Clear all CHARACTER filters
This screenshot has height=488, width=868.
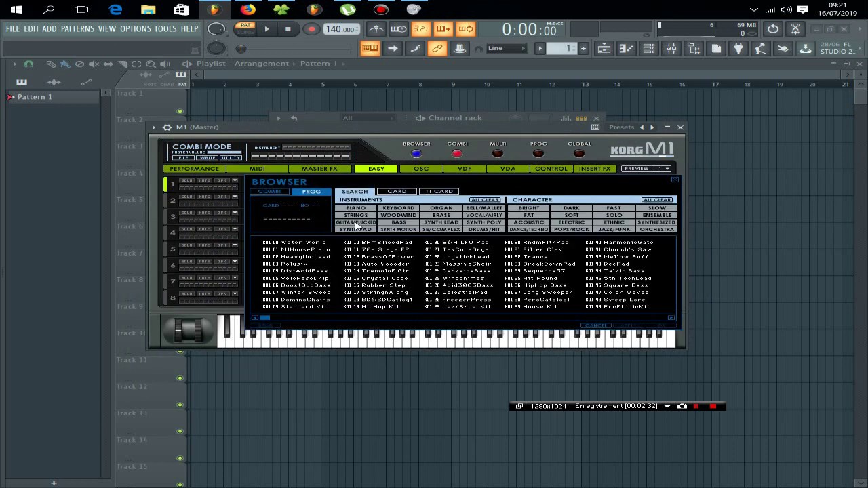pos(656,200)
